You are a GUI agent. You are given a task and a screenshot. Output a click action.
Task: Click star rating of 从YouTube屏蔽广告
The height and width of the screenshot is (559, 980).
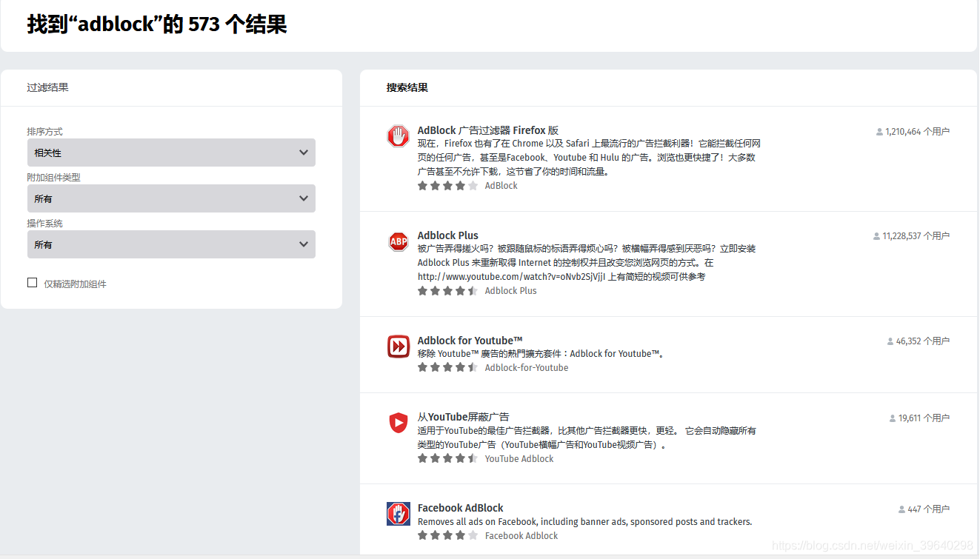point(448,458)
